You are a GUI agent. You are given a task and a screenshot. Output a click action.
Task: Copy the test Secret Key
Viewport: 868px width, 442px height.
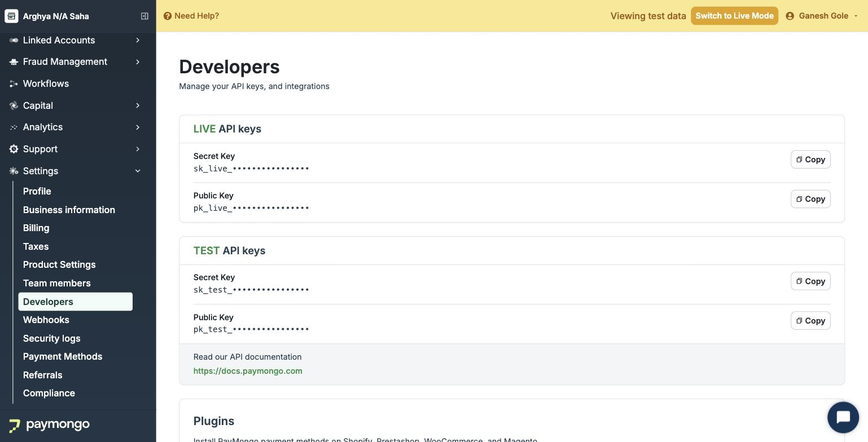pyautogui.click(x=810, y=281)
